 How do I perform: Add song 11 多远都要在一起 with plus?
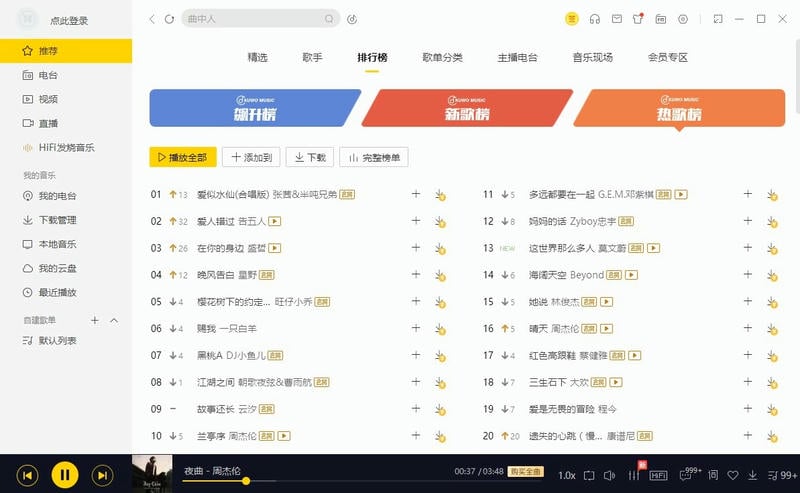747,194
